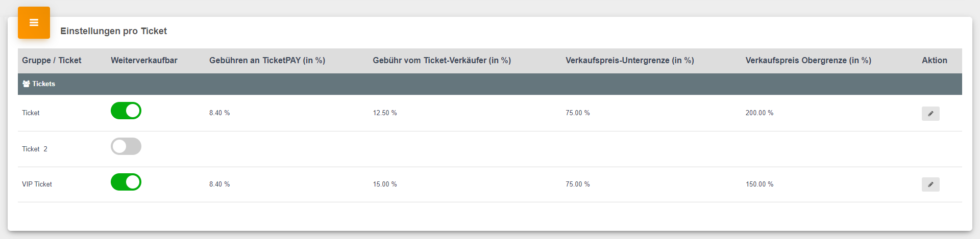Turn off resale toggle for VIP Ticket
Image resolution: width=980 pixels, height=239 pixels.
pos(126,182)
